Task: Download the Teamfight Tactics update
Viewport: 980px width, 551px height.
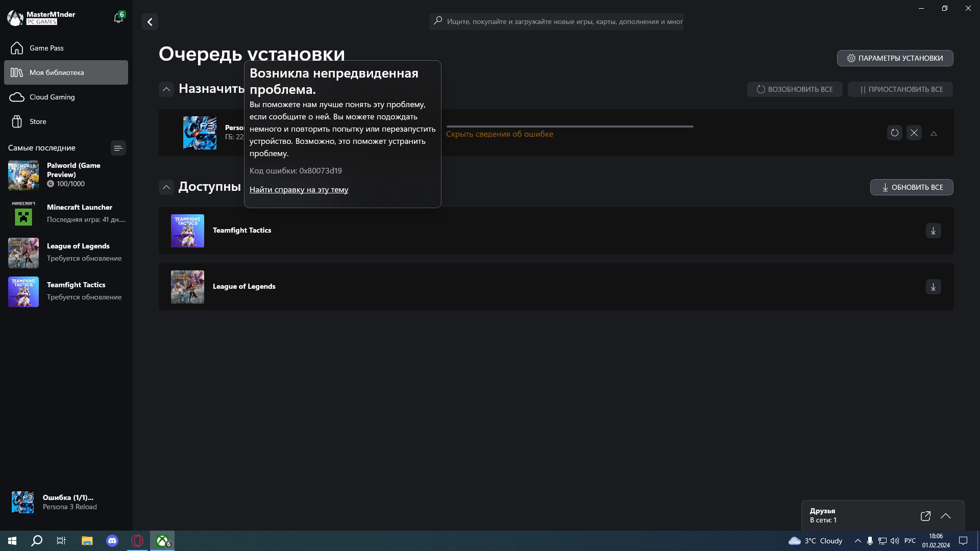Action: (933, 231)
